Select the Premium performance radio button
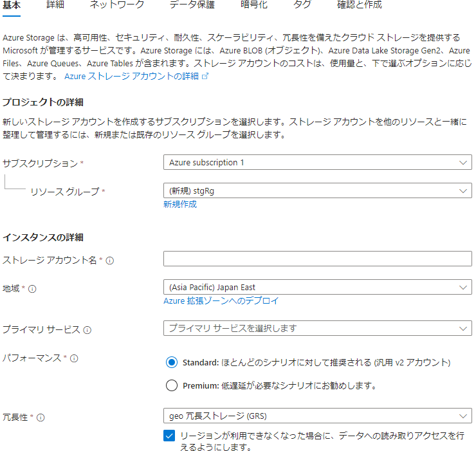 point(172,385)
